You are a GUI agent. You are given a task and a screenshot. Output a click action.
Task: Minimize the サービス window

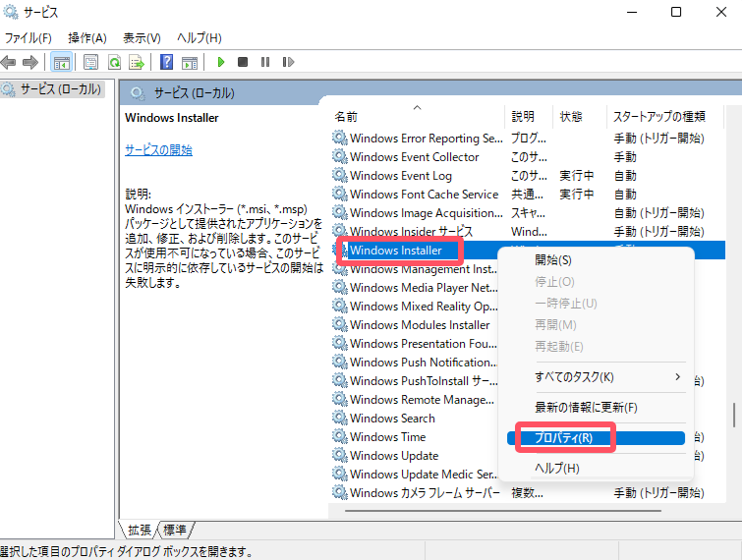(632, 12)
